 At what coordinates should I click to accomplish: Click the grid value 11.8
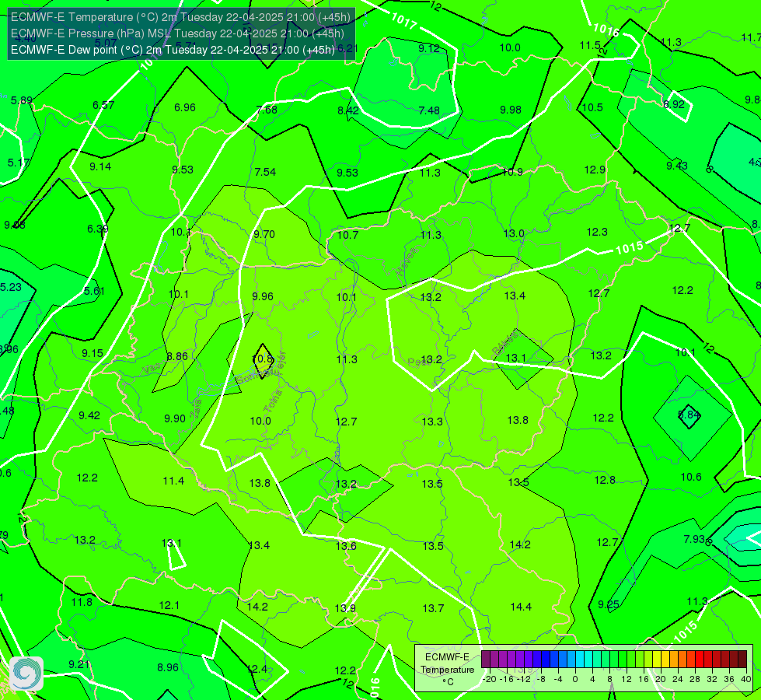[x=82, y=602]
